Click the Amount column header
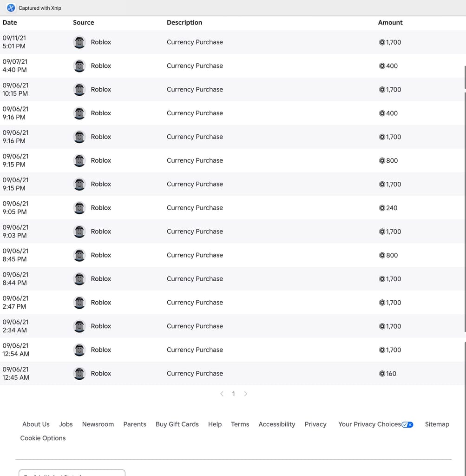 tap(390, 22)
